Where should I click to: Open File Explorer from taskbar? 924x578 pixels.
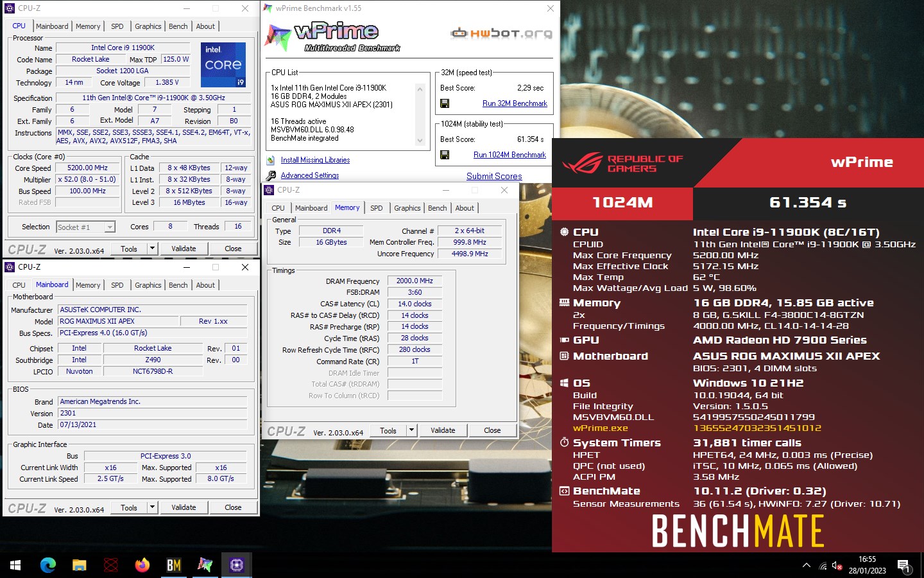[79, 565]
